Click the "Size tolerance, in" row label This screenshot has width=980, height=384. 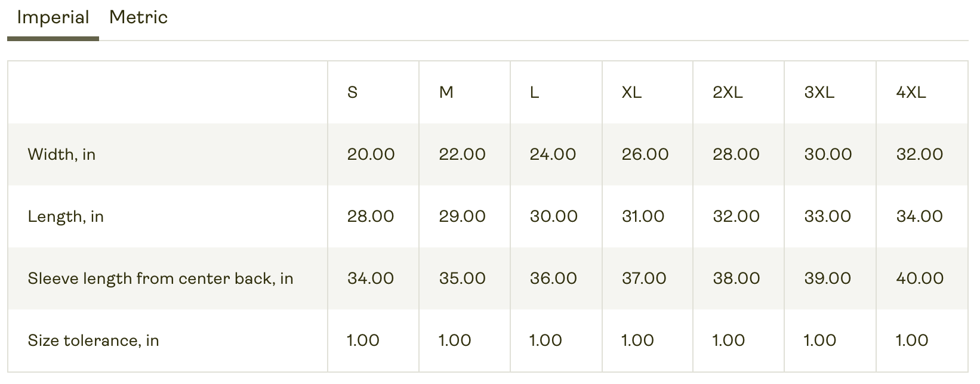(x=93, y=340)
